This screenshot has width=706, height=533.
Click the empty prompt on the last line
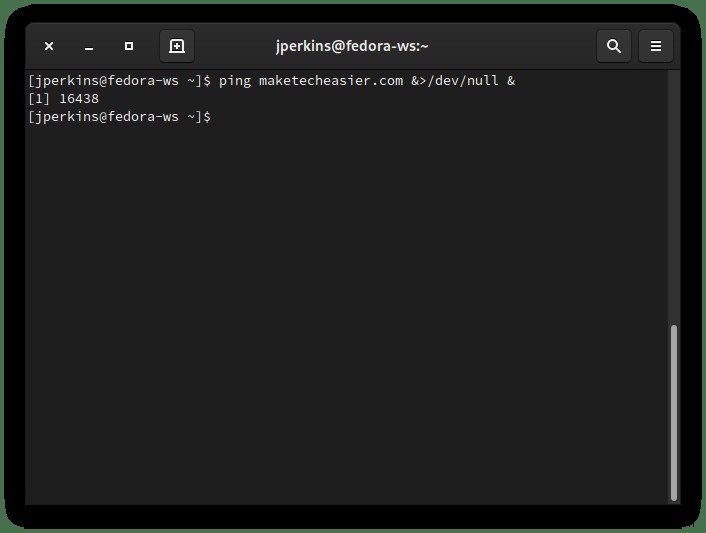119,117
